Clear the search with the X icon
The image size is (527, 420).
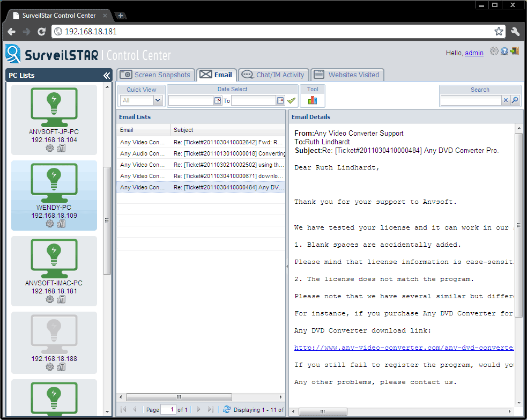pyautogui.click(x=506, y=100)
